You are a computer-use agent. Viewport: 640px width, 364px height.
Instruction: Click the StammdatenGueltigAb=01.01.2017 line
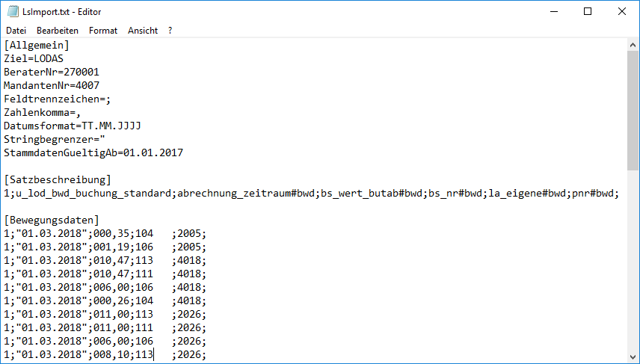point(93,153)
